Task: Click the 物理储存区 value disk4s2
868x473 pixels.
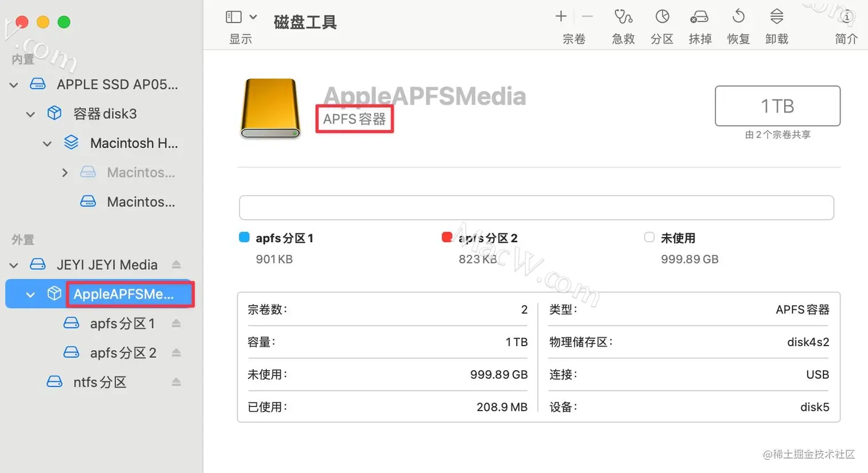Action: (808, 342)
